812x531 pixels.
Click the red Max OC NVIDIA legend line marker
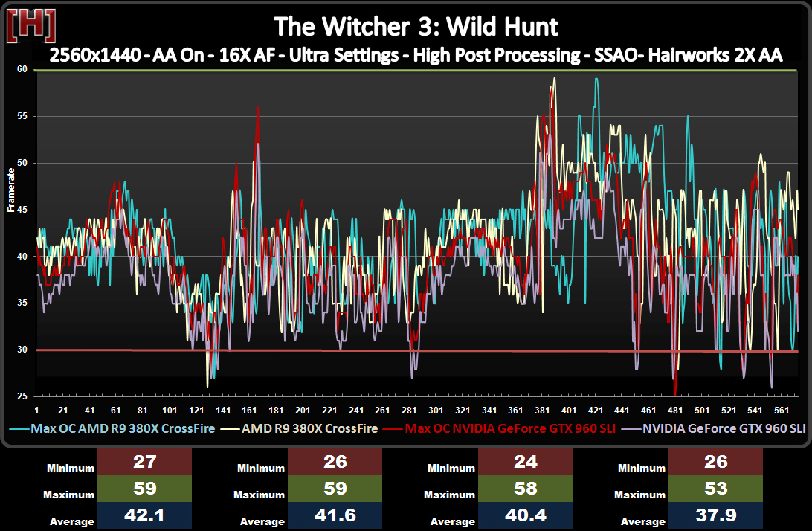(x=393, y=429)
